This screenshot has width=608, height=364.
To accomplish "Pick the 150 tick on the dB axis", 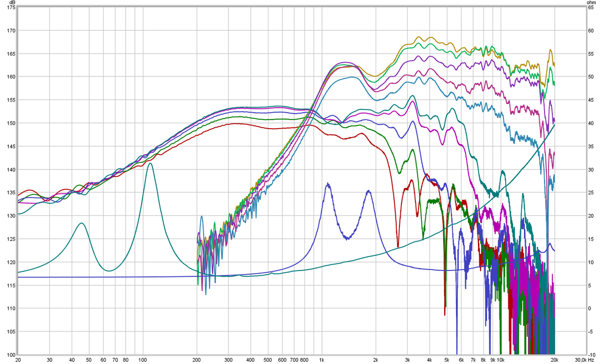I will (x=10, y=123).
